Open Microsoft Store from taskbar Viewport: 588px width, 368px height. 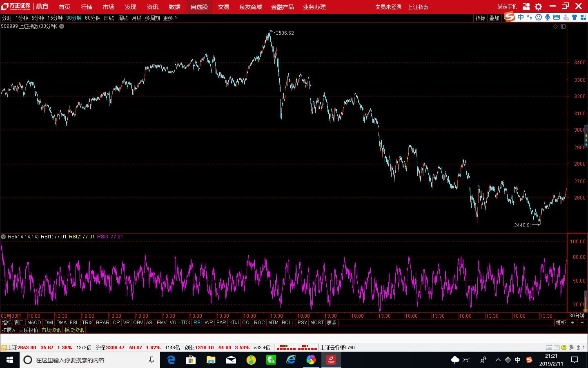point(191,360)
